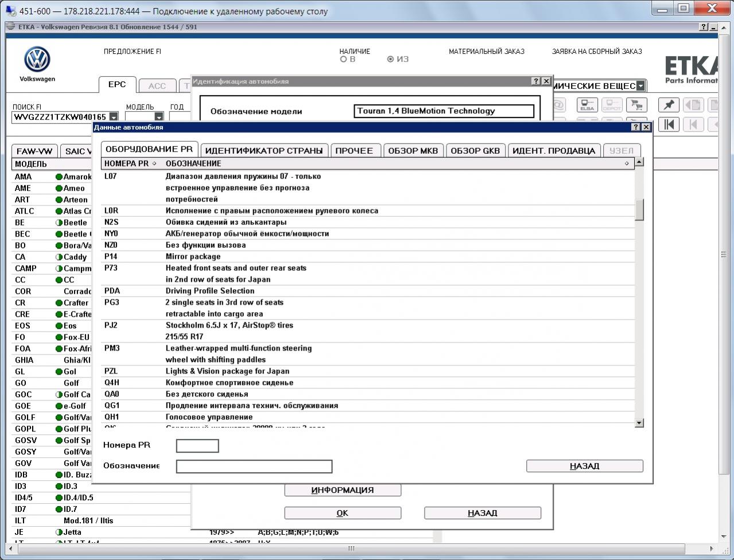The height and width of the screenshot is (560, 734).
Task: Select the 'ИЗ' availability radio button
Action: 391,59
